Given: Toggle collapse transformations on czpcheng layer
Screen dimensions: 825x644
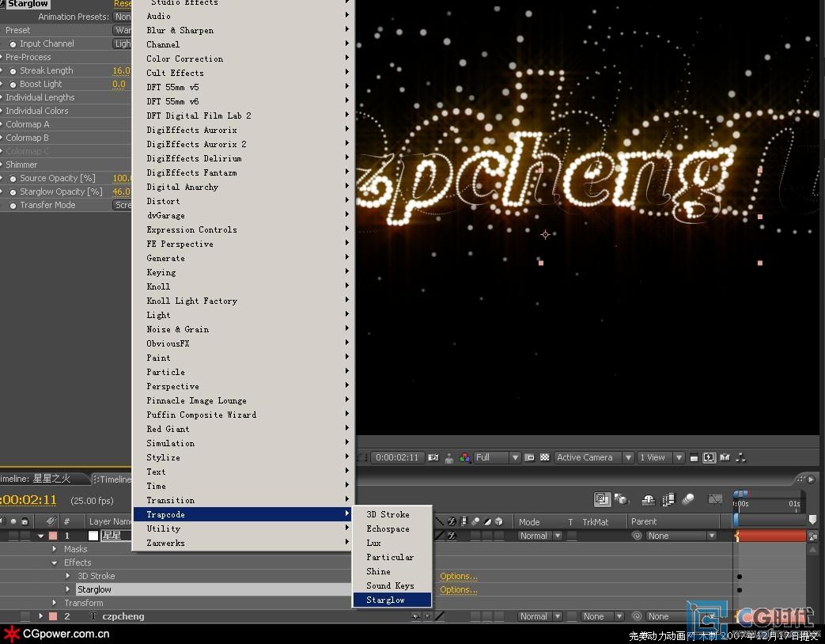Looking at the screenshot, I should point(427,616).
